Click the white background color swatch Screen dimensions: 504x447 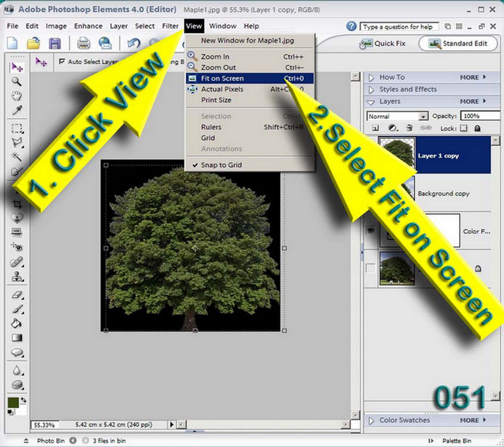(21, 411)
